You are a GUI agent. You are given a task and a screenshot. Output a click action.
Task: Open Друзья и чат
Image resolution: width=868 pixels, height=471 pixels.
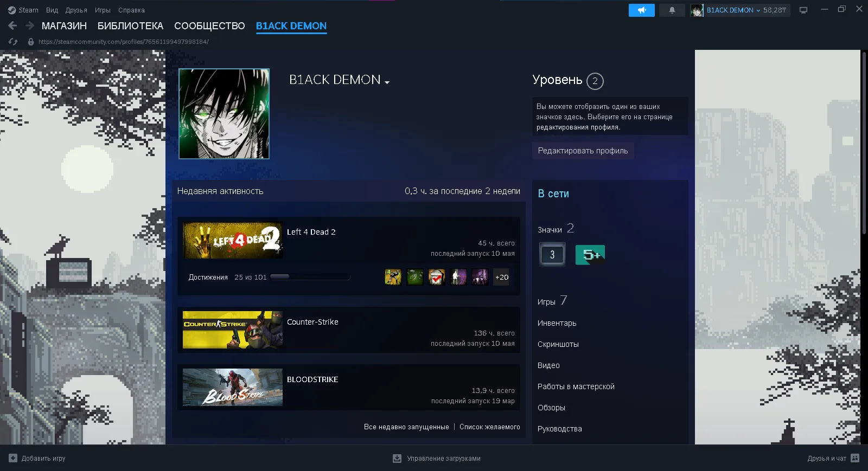coord(827,459)
